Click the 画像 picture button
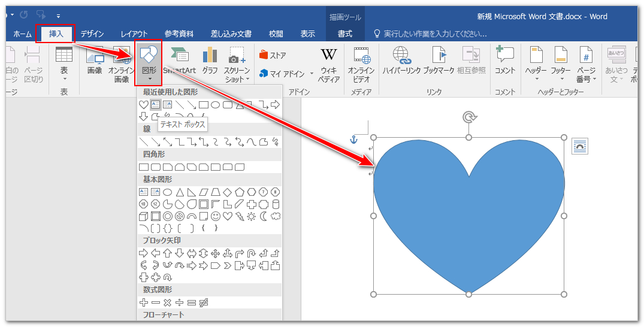The image size is (644, 327). [95, 60]
